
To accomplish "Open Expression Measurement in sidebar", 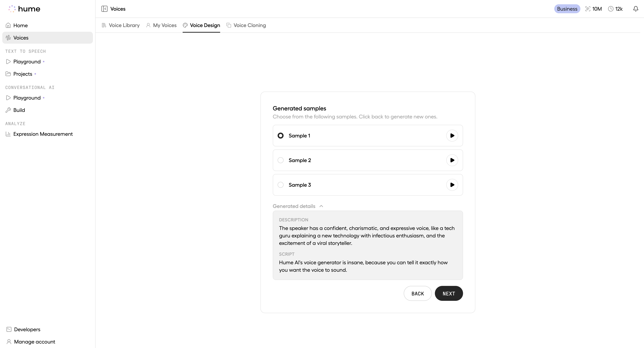I will (x=43, y=134).
